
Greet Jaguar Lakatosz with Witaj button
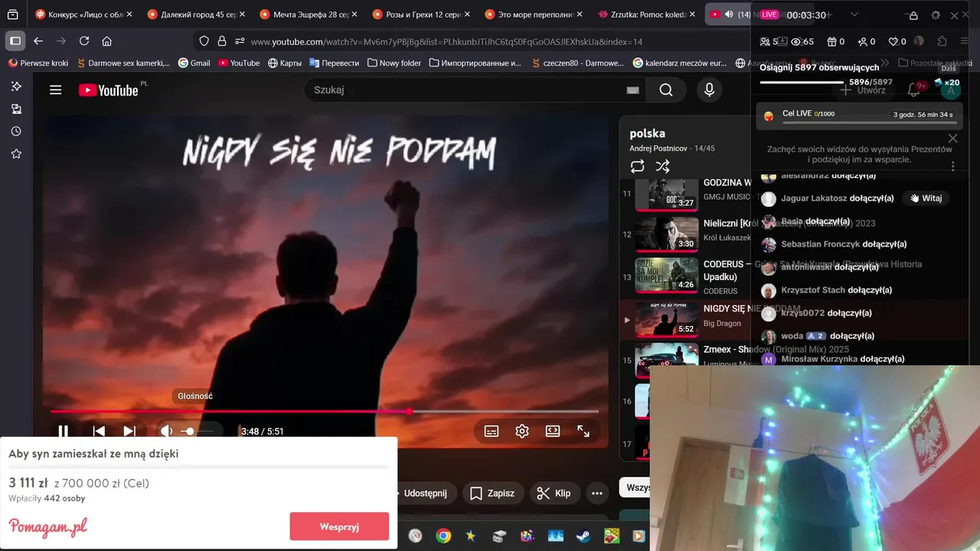926,198
